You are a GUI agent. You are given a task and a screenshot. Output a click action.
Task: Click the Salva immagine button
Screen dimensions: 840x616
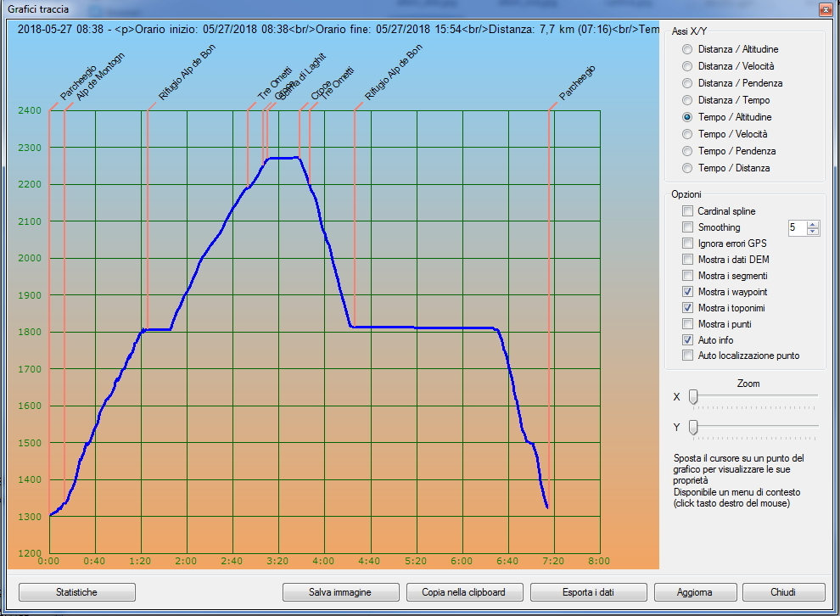[x=340, y=592]
